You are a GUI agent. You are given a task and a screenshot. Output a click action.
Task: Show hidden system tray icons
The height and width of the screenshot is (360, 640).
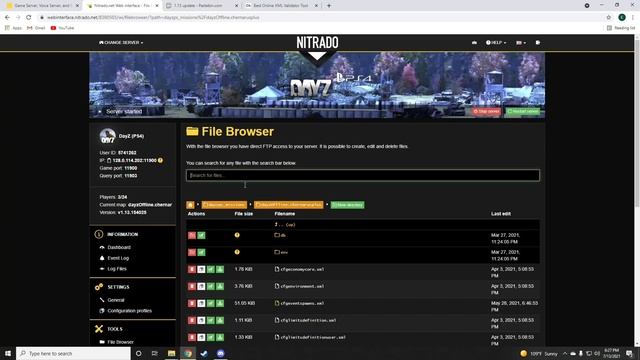pyautogui.click(x=565, y=353)
